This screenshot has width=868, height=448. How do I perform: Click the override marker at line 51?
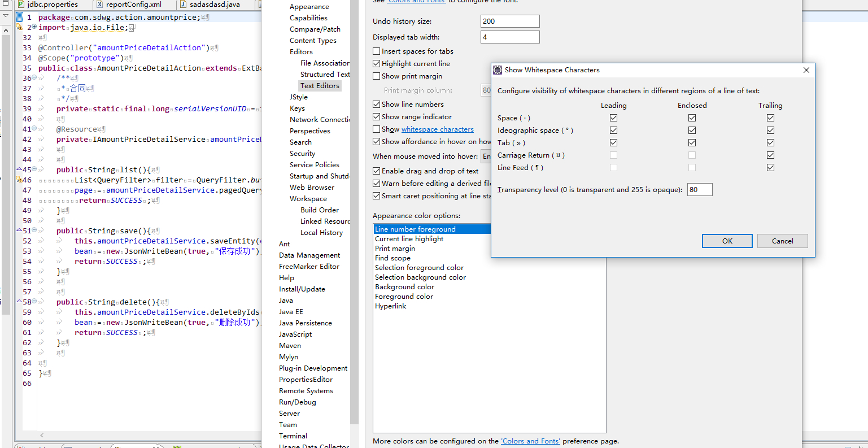(19, 230)
